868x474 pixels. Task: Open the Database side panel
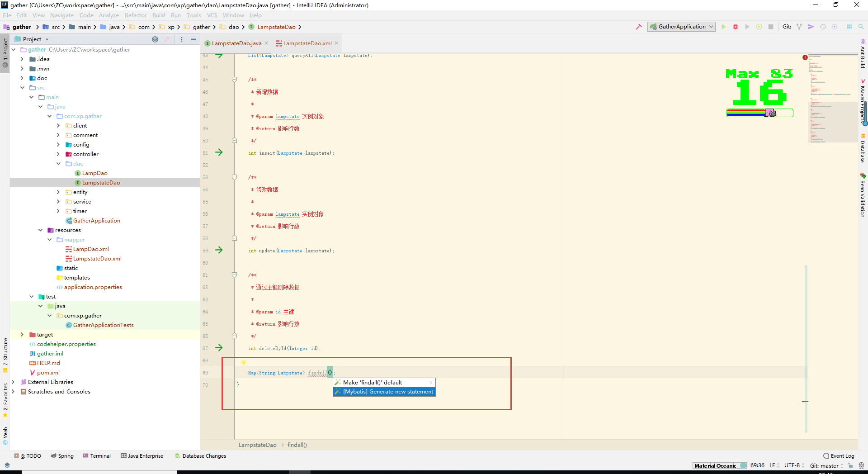click(x=863, y=148)
